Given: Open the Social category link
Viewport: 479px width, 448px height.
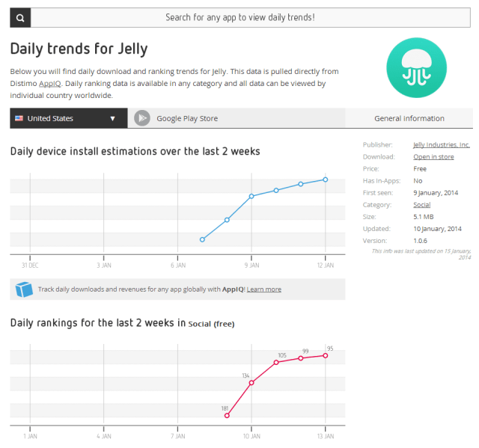Looking at the screenshot, I should pos(421,204).
